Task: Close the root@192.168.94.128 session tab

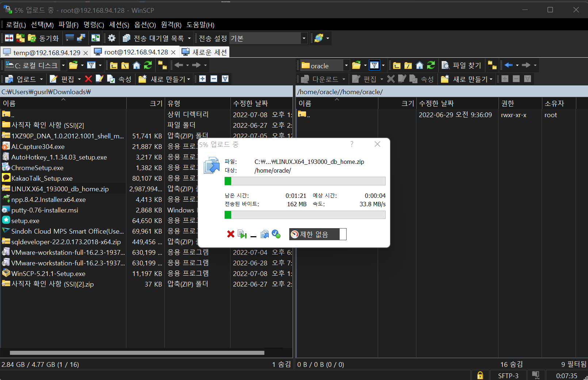Action: click(x=173, y=53)
